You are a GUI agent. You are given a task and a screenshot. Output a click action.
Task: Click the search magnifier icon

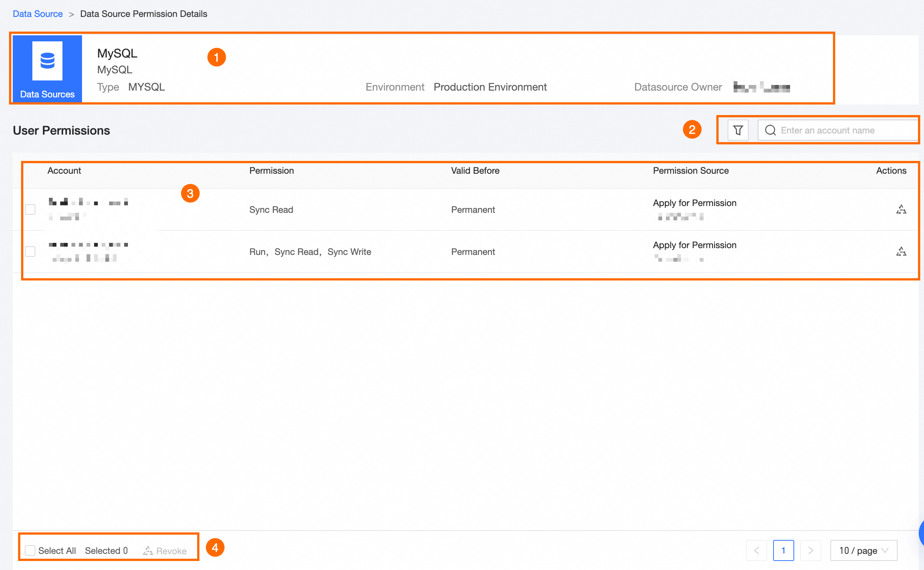click(770, 130)
